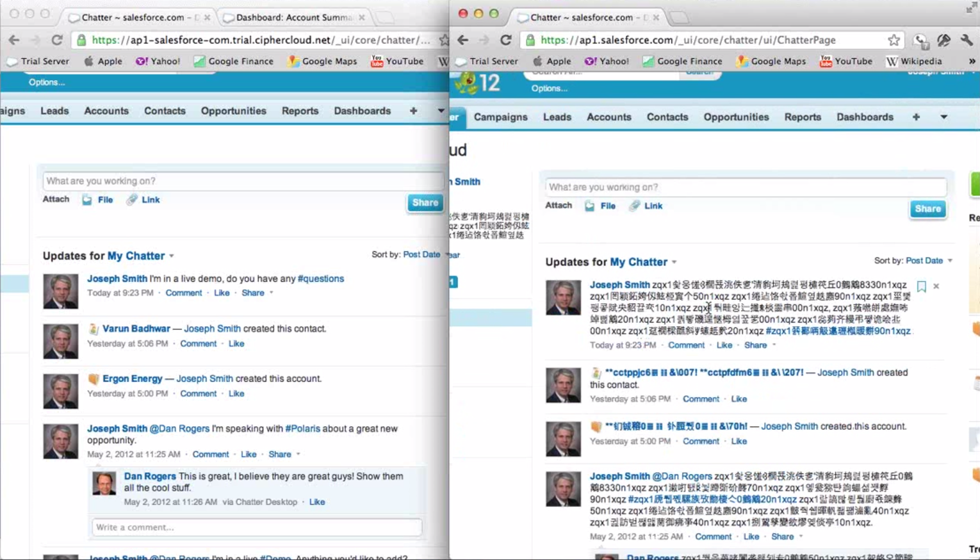Click the #questions hashtag link
The width and height of the screenshot is (980, 560).
click(320, 279)
